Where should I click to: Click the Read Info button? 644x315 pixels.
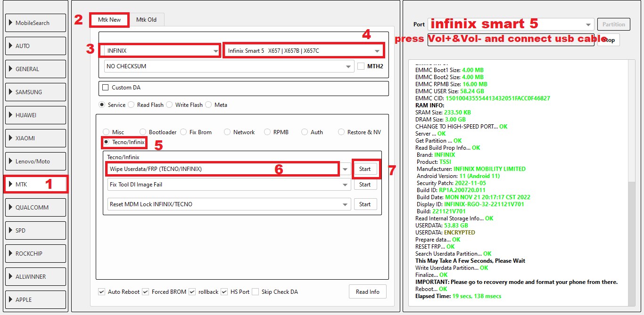click(368, 292)
